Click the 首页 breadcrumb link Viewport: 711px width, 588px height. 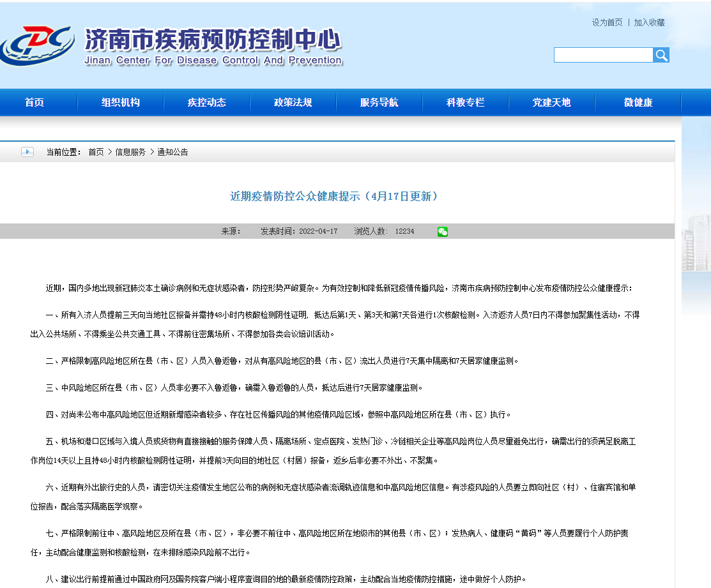point(96,152)
